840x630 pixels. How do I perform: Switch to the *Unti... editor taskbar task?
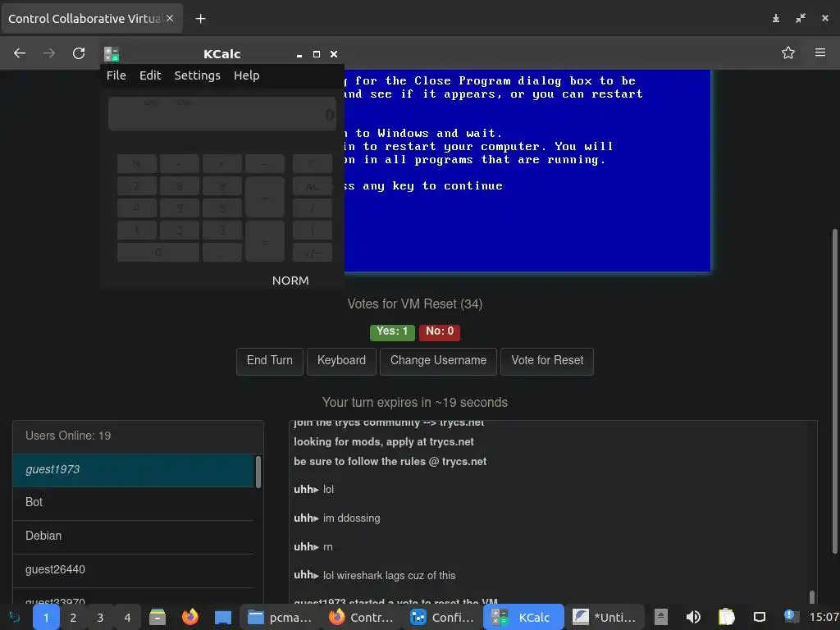point(605,618)
